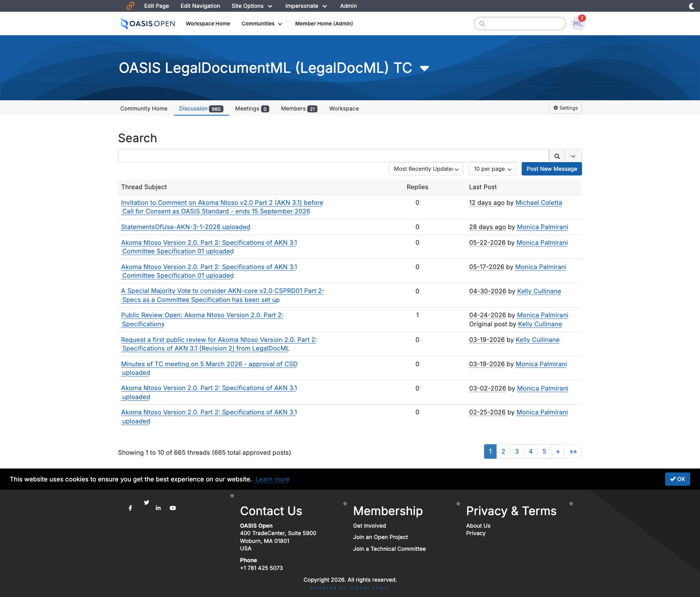Image resolution: width=700 pixels, height=597 pixels.
Task: Open Monica Palmirani link on 28 days ago row
Action: click(x=542, y=227)
